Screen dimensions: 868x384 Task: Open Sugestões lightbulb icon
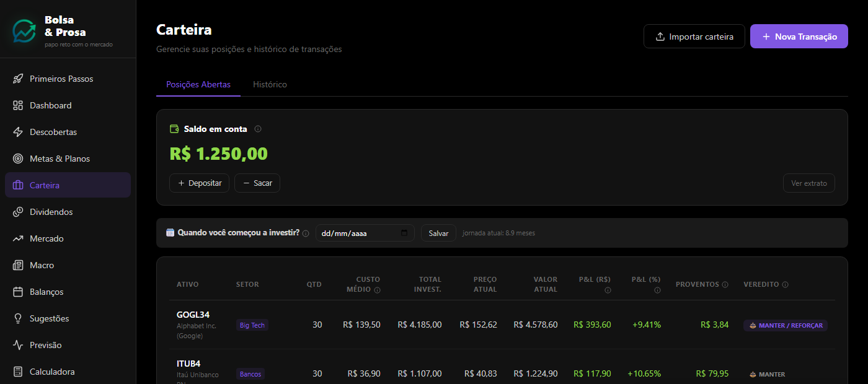18,318
